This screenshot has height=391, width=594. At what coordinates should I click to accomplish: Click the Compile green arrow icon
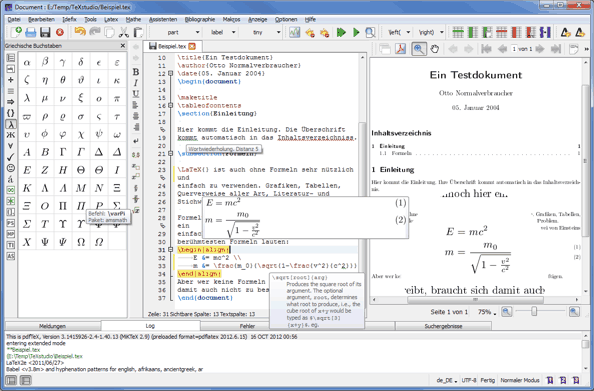356,33
